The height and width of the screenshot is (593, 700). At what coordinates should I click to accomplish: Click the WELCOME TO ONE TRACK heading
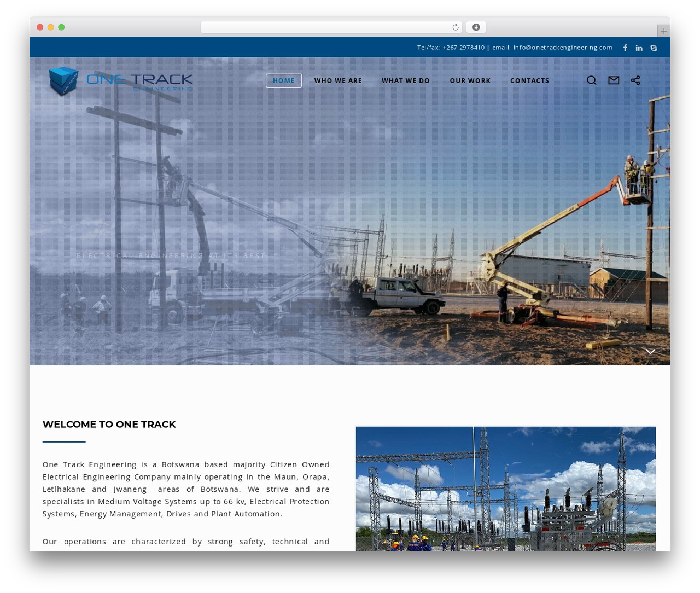click(x=109, y=425)
